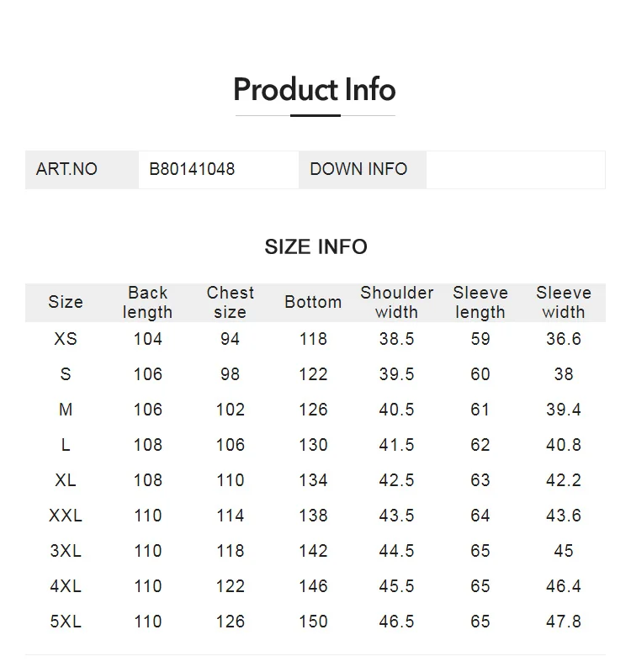Click the Sleeve length column header
Screen dimensions: 631x672
point(480,302)
